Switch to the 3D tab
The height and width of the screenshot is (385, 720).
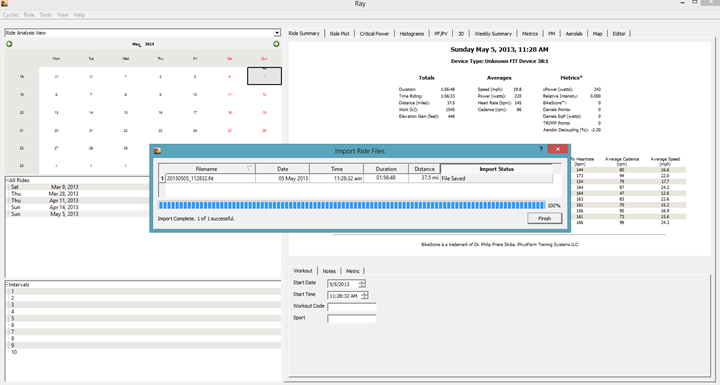click(461, 34)
